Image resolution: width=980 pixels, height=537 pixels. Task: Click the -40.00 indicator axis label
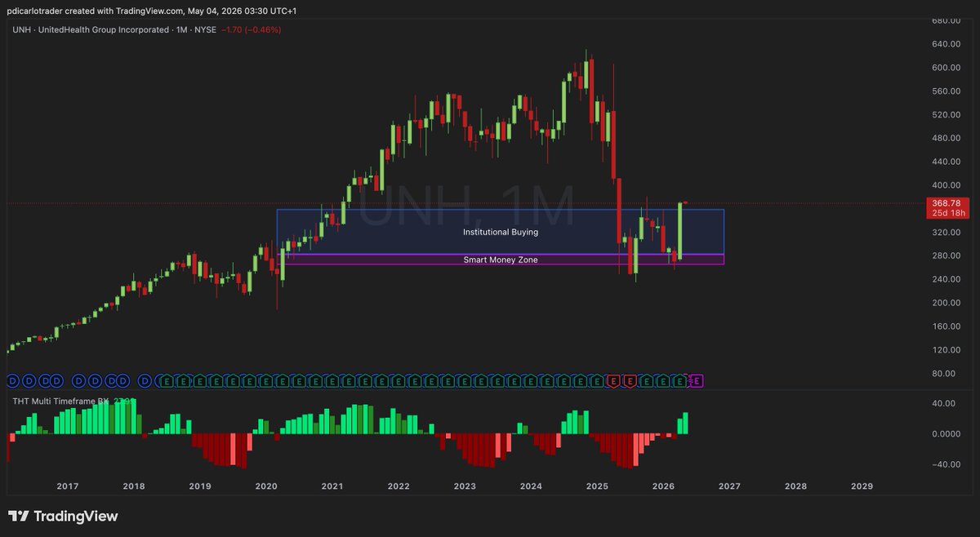(x=947, y=464)
